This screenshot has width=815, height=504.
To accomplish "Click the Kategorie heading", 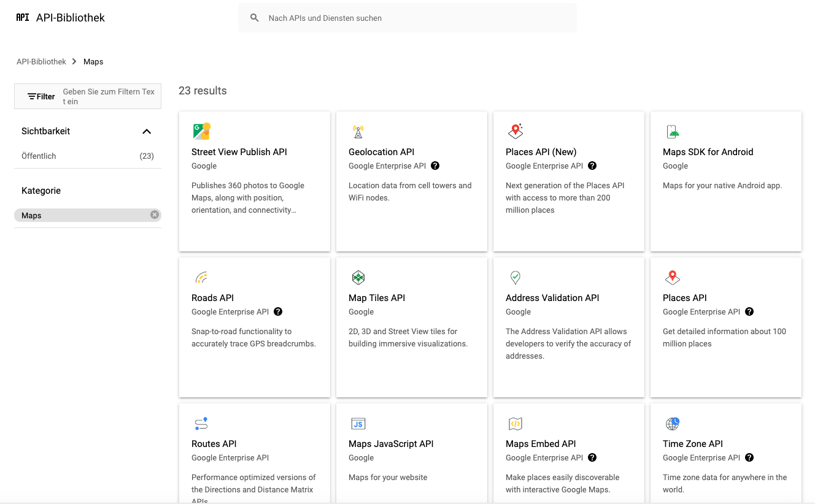I will coord(41,191).
